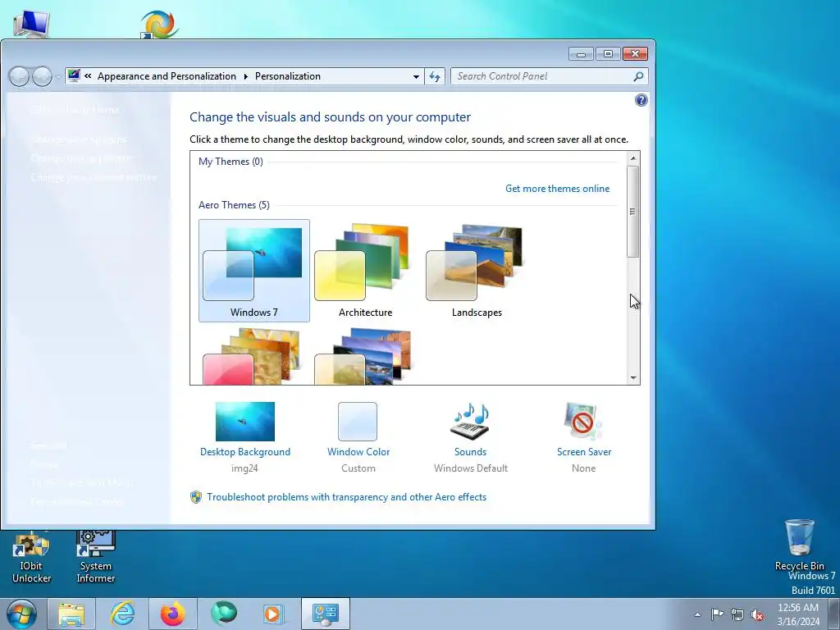This screenshot has height=630, width=840.
Task: Maximize the Personalization window
Action: [x=608, y=54]
